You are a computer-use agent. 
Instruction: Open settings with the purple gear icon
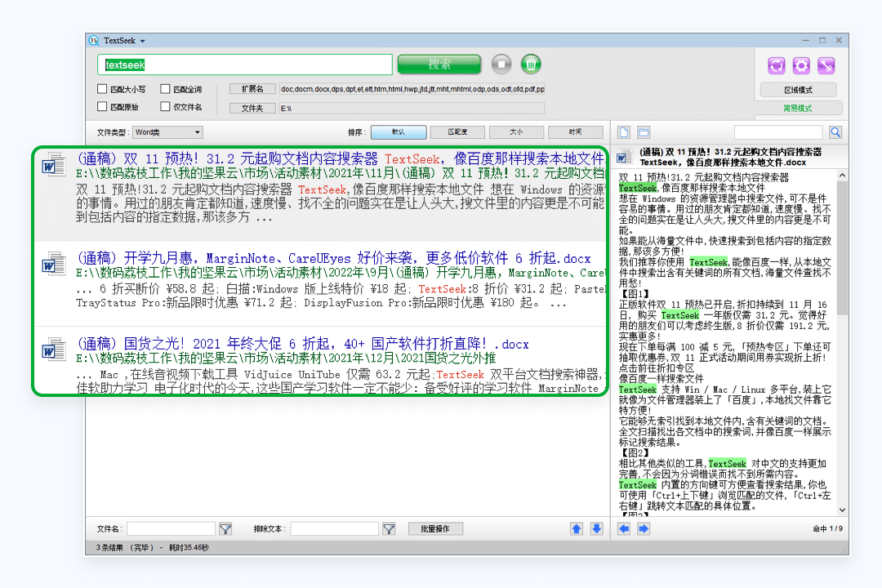pyautogui.click(x=801, y=66)
